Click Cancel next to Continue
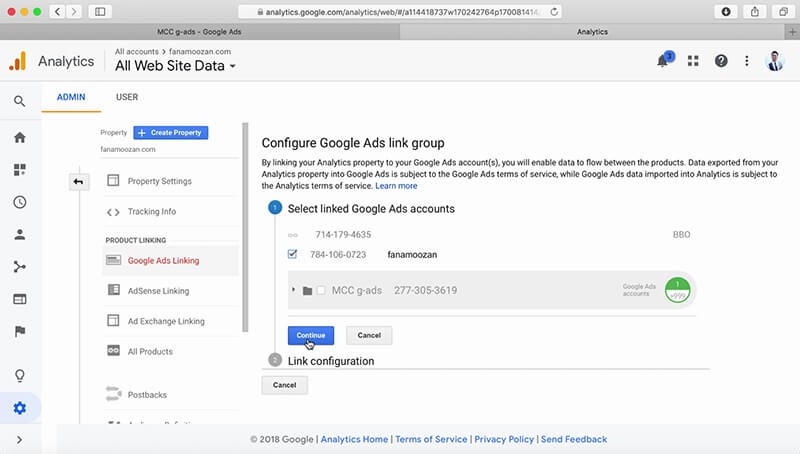The width and height of the screenshot is (800, 454). [369, 335]
